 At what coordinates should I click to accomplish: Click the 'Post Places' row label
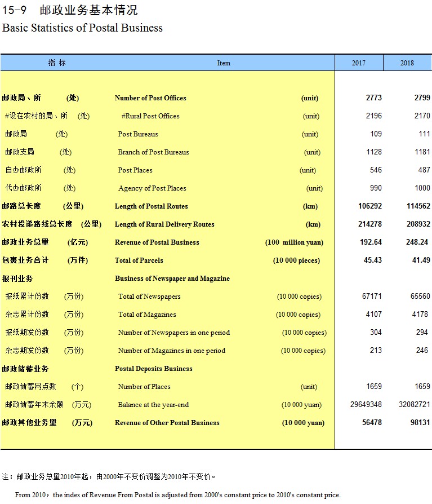135,170
